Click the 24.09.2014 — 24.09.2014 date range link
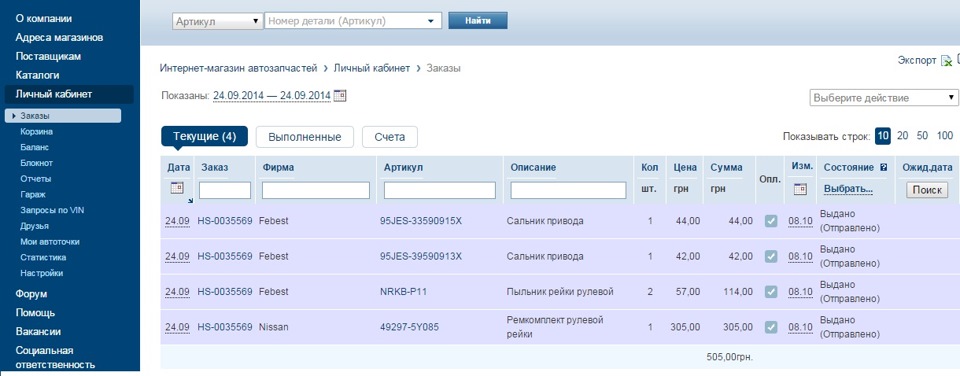960x376 pixels. pyautogui.click(x=272, y=96)
